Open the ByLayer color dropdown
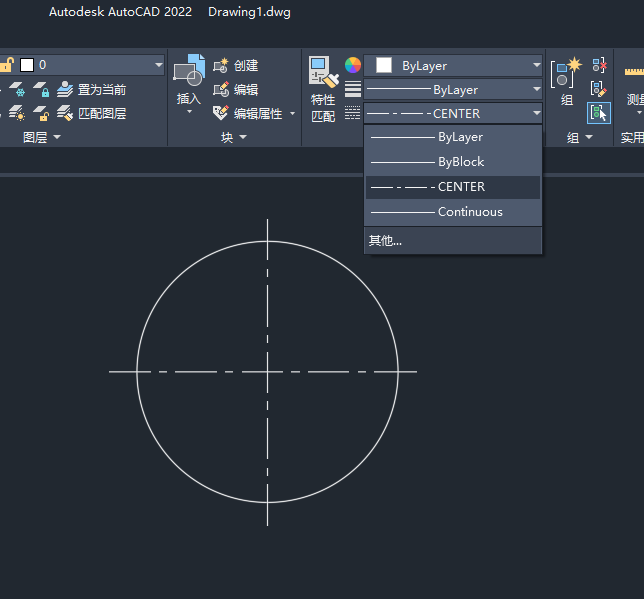This screenshot has width=644, height=599. click(x=536, y=65)
